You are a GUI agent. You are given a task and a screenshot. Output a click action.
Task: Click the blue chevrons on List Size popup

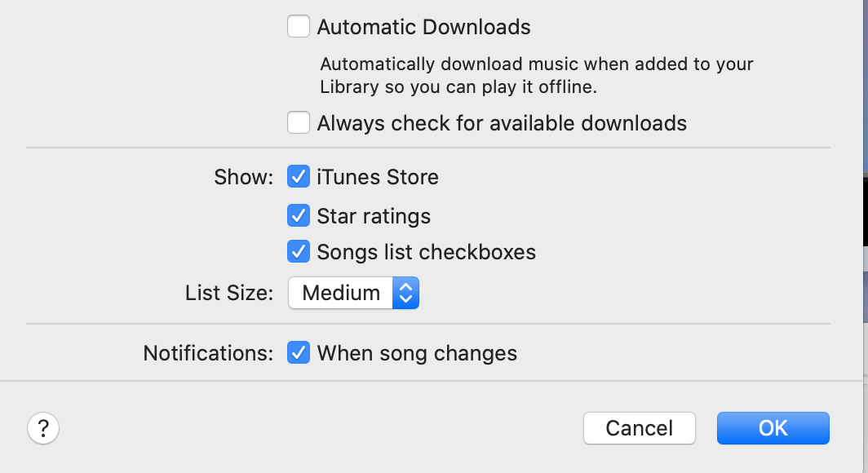coord(405,293)
